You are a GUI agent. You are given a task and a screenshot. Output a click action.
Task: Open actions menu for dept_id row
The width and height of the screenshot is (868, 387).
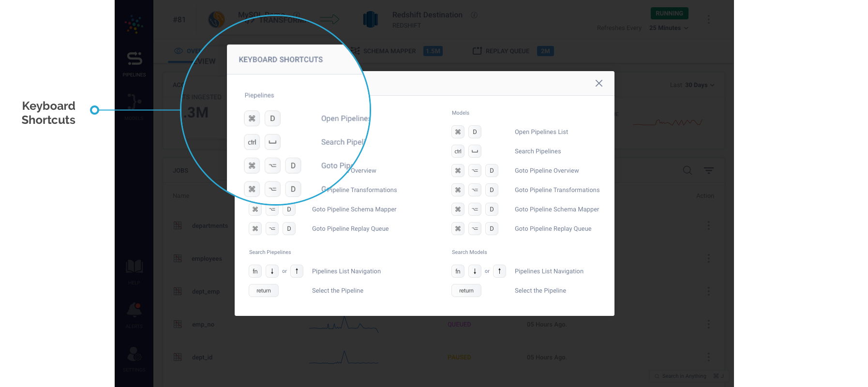coord(708,357)
